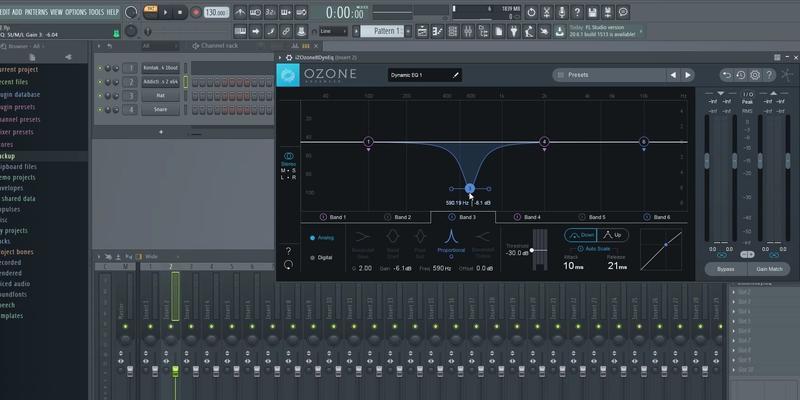
Task: Open the Line snap dropdown
Action: (332, 31)
